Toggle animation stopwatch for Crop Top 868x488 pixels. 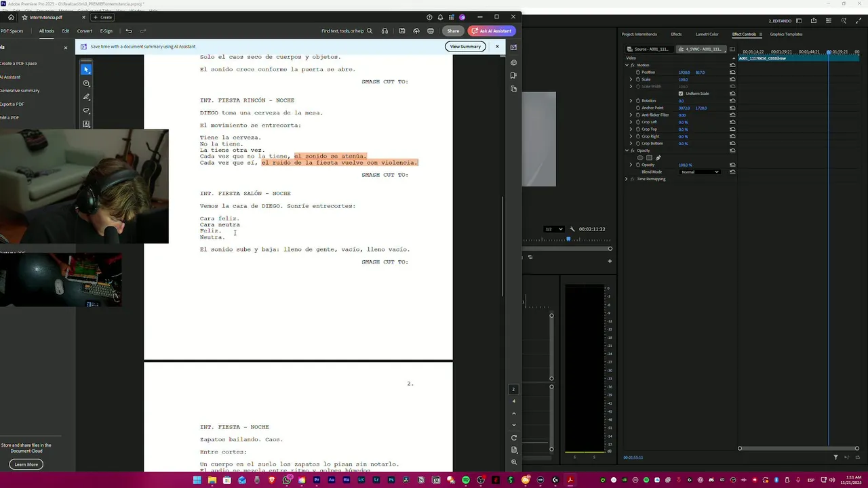click(638, 129)
